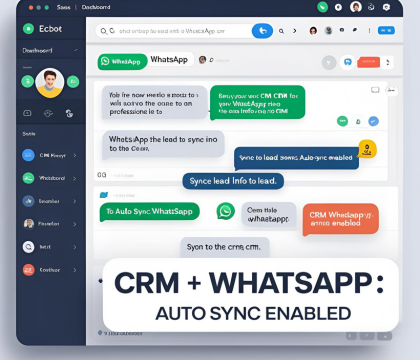Click the large profile photo in sidebar
Image resolution: width=420 pixels, height=360 pixels.
[x=50, y=83]
